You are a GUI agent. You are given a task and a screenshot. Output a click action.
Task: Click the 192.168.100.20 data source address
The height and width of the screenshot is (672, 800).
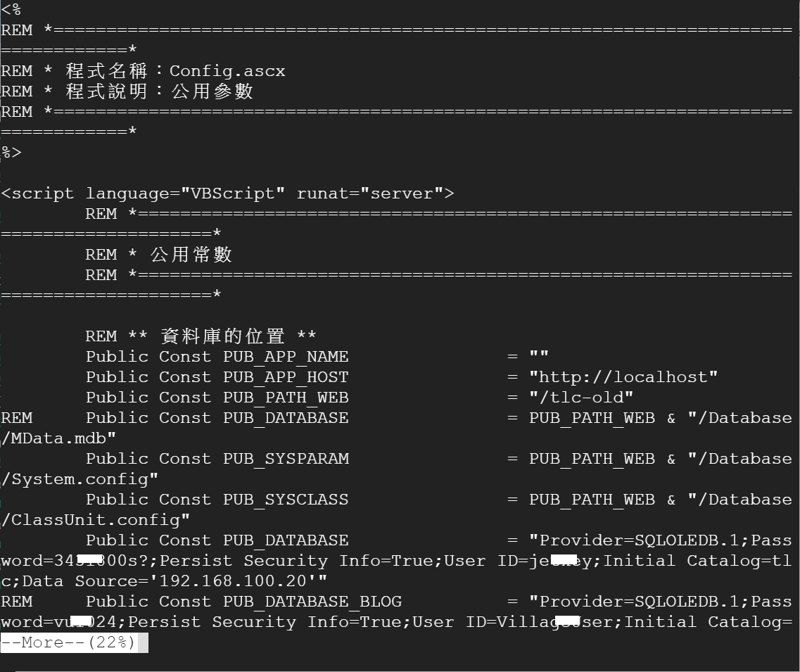(x=232, y=581)
